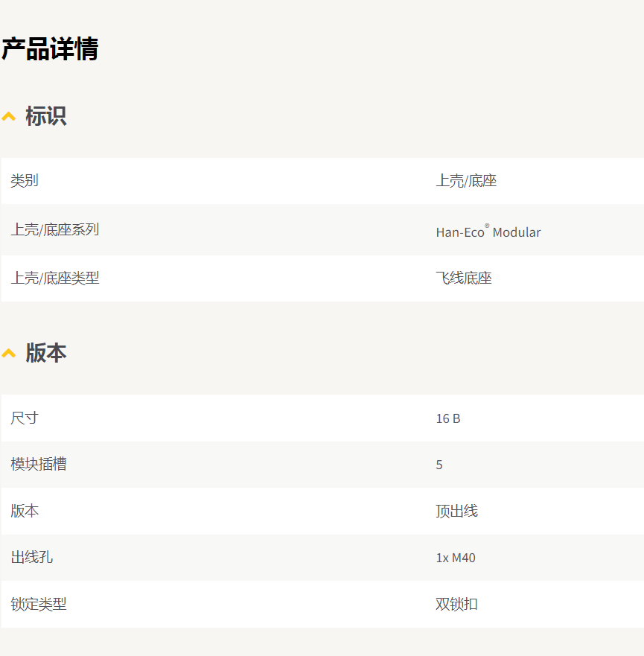Click the 版本 label in the table row
This screenshot has height=656, width=644.
(25, 511)
